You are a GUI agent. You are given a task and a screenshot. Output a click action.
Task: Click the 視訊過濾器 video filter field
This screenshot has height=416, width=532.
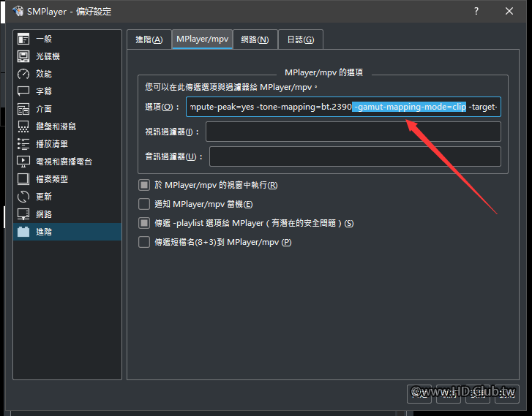pyautogui.click(x=353, y=132)
